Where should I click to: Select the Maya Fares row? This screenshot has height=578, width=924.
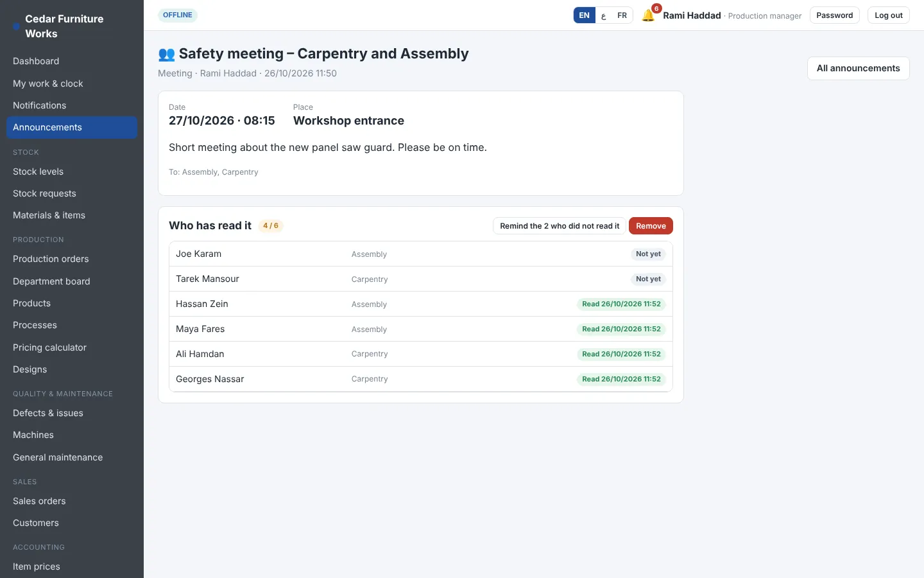421,329
